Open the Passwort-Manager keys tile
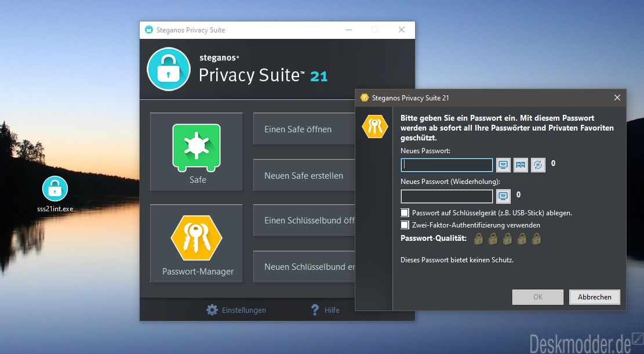 click(197, 243)
